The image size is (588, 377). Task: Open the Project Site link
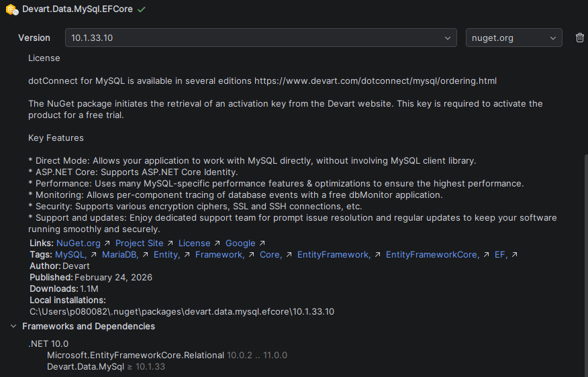[139, 244]
